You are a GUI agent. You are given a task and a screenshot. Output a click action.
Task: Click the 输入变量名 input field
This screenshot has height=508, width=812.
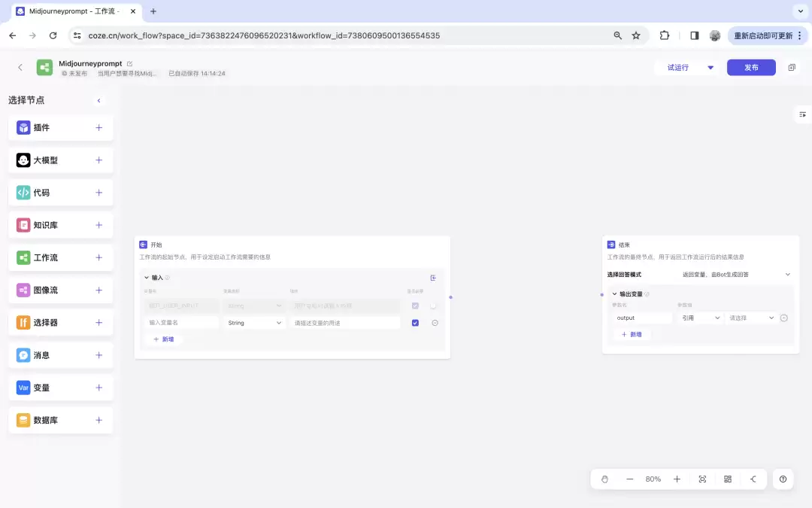point(181,323)
